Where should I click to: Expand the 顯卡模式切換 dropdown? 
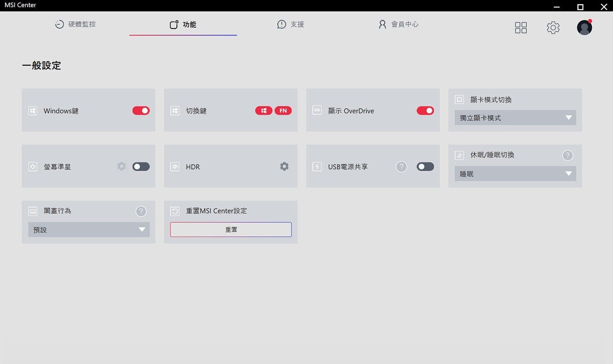tap(515, 118)
